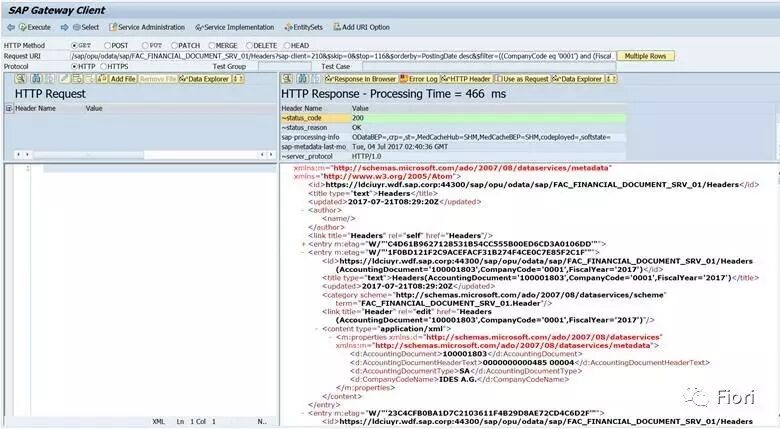Open the Error Log
The height and width of the screenshot is (429, 780).
pyautogui.click(x=419, y=79)
